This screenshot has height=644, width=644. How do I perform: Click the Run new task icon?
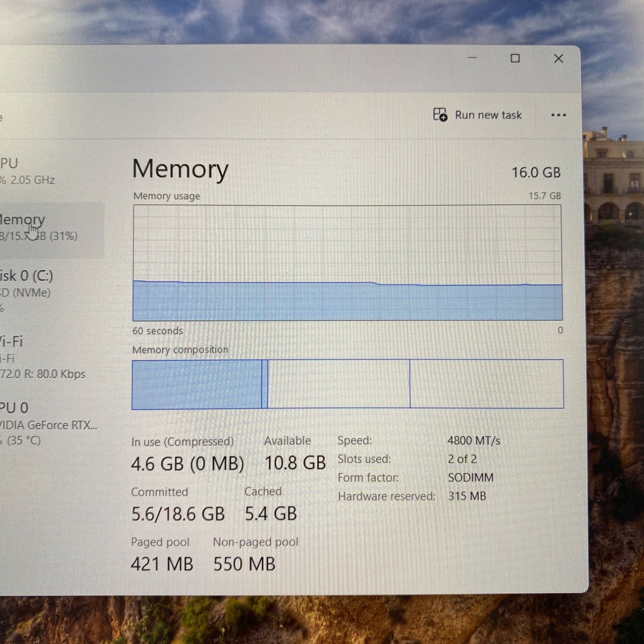pos(440,115)
